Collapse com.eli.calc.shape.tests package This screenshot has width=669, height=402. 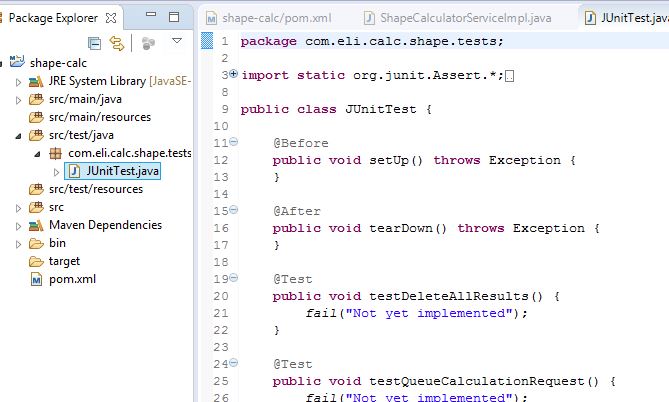click(37, 154)
